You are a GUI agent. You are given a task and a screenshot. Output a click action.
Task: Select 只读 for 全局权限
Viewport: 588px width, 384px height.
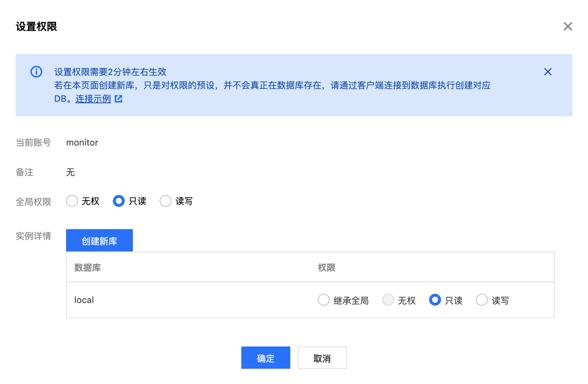(x=119, y=201)
